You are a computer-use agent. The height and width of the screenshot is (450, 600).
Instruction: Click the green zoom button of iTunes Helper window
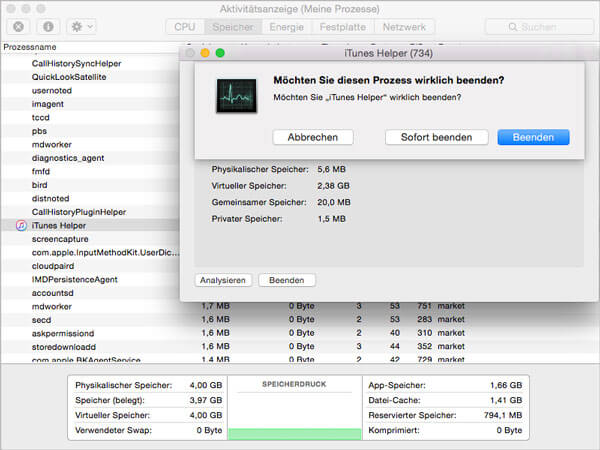point(220,53)
